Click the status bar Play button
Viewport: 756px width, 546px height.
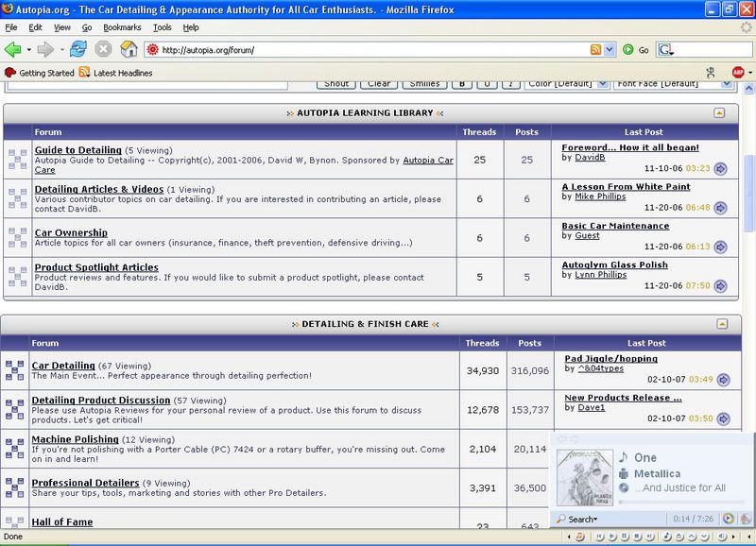tap(612, 537)
